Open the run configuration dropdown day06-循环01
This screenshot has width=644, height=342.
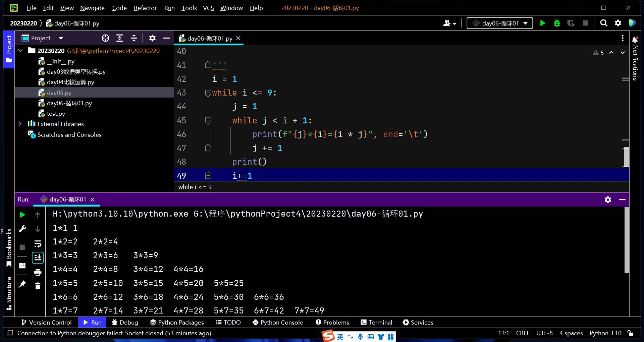click(500, 23)
